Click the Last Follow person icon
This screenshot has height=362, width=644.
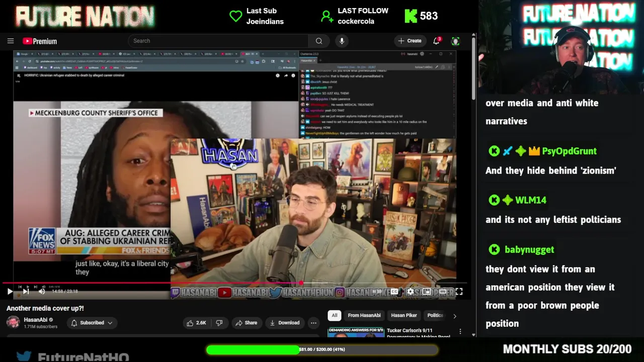tap(327, 17)
